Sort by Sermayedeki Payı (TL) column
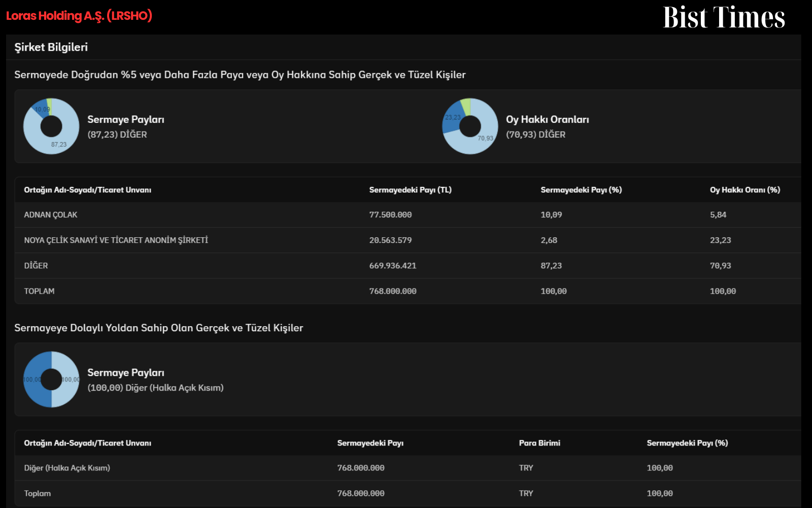 [x=410, y=190]
